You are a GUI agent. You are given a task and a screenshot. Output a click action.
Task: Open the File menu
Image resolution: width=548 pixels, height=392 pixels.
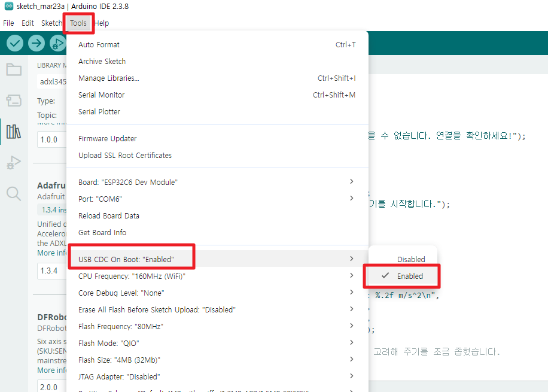coord(8,23)
